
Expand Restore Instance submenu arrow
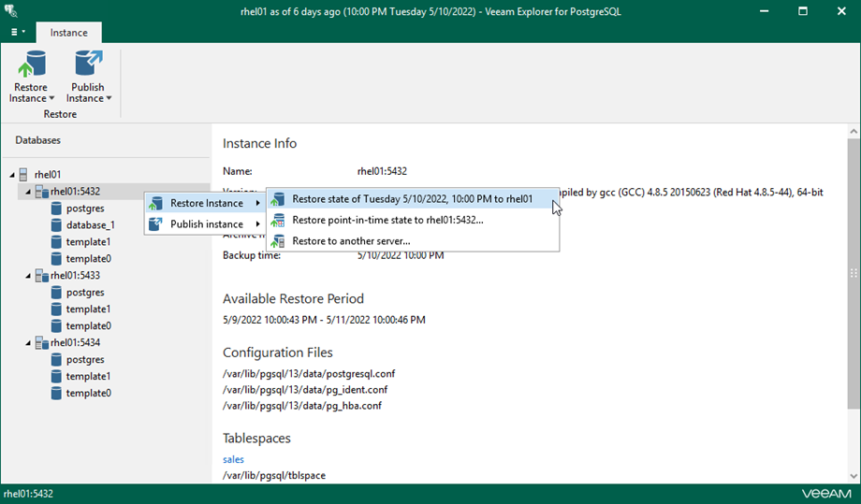point(257,203)
